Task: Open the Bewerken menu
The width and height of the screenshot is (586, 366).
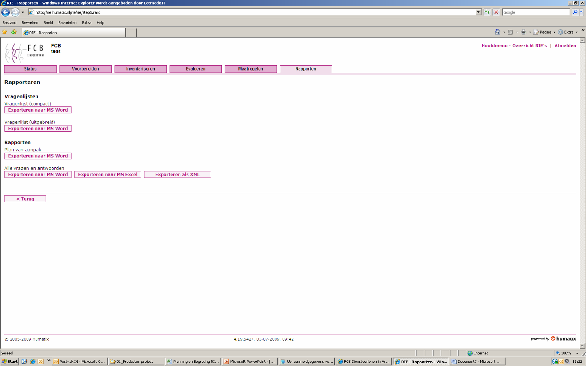Action: [30, 22]
